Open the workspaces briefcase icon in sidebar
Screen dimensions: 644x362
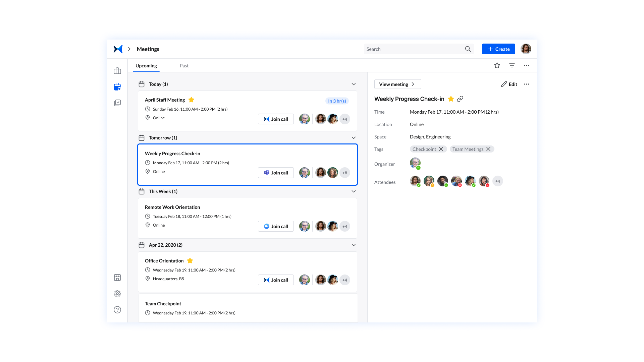pos(117,71)
